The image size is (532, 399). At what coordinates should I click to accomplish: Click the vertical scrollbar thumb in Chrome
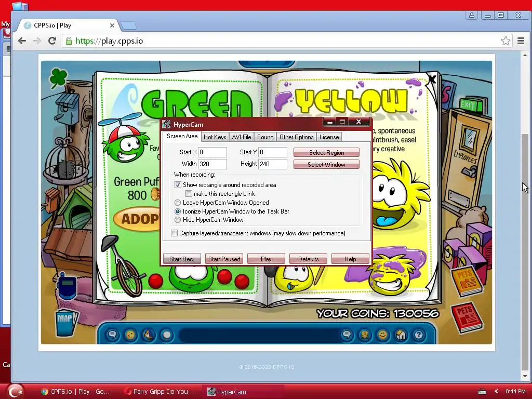coord(525,251)
